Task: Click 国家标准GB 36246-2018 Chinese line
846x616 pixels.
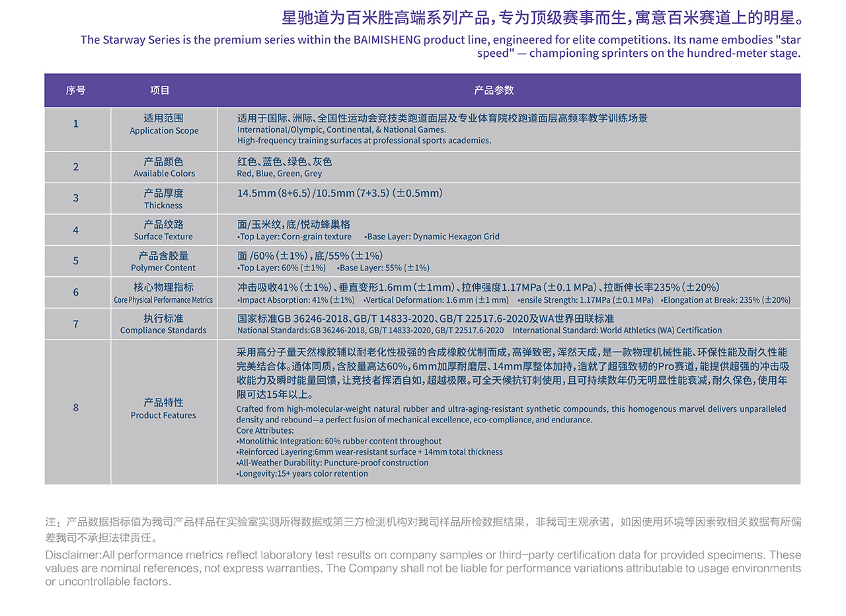Action: (426, 319)
